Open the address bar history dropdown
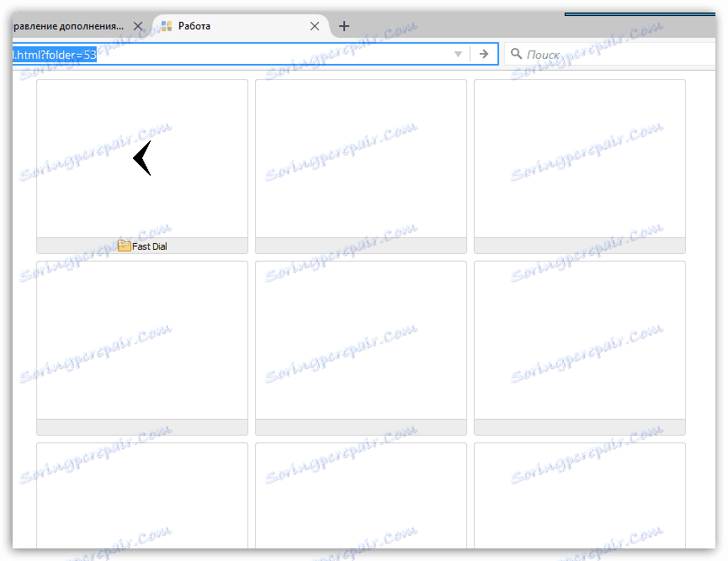The width and height of the screenshot is (728, 561). pyautogui.click(x=458, y=55)
